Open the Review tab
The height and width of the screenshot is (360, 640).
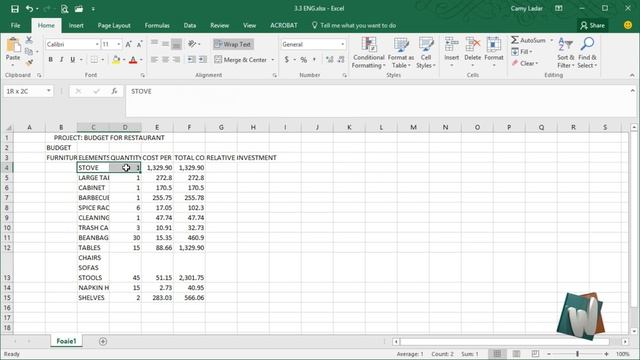click(220, 25)
